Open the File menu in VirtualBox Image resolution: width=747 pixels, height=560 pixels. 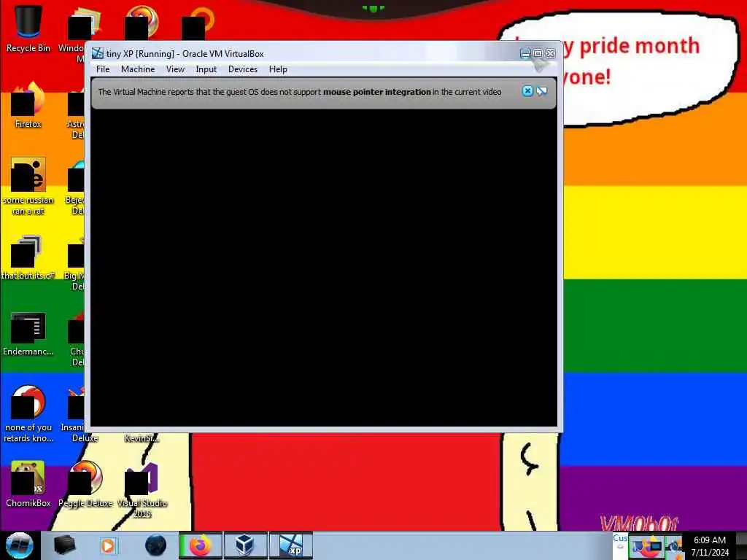(103, 69)
